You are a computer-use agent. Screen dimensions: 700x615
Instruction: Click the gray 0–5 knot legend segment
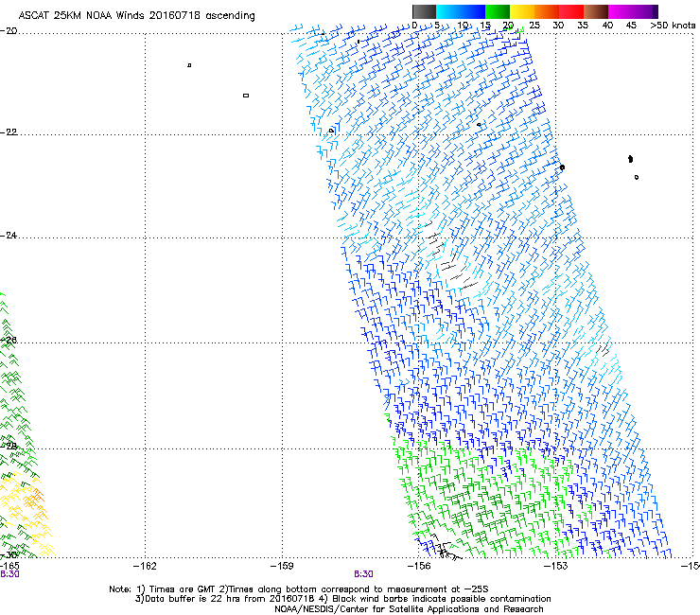[424, 11]
